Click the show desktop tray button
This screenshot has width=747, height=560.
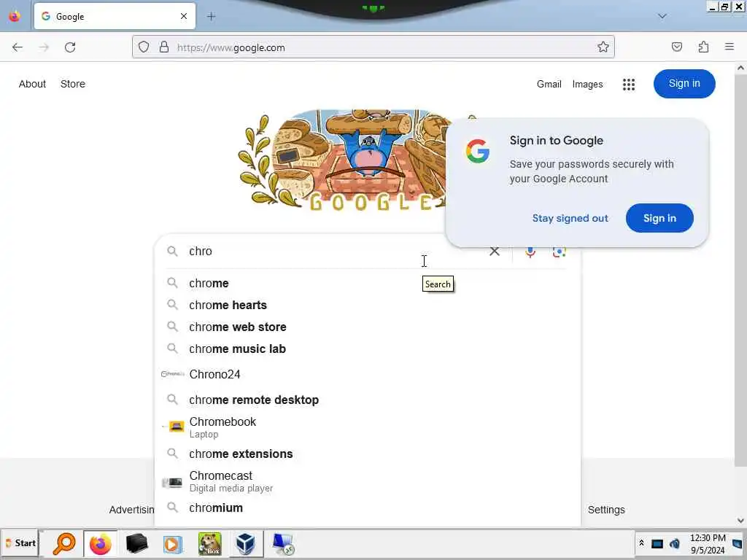(x=738, y=543)
